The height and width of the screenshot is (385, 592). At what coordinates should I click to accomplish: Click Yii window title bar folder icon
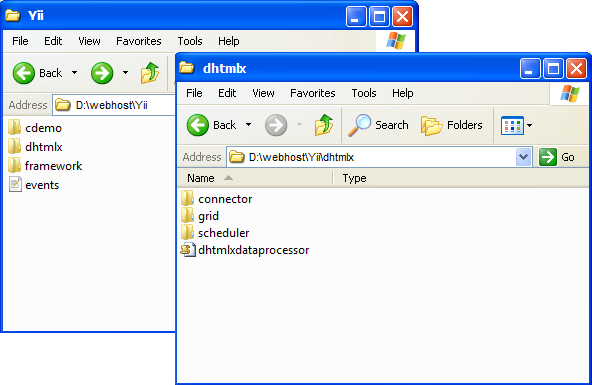[x=12, y=15]
